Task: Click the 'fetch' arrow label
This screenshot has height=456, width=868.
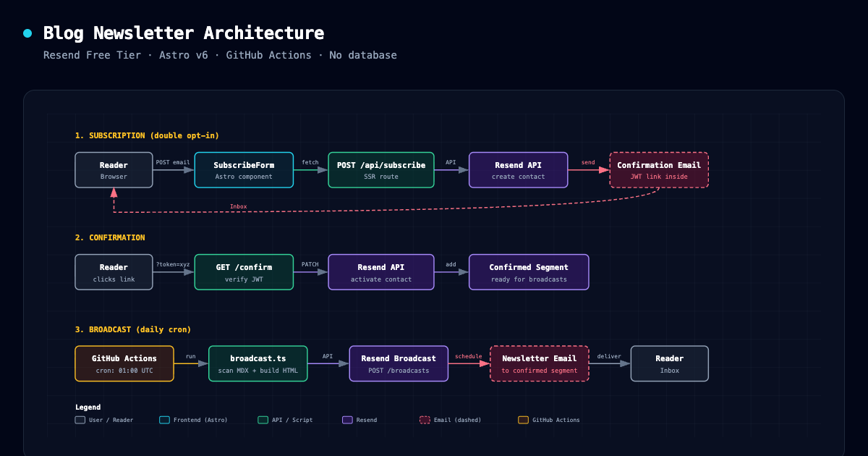Action: coord(310,162)
